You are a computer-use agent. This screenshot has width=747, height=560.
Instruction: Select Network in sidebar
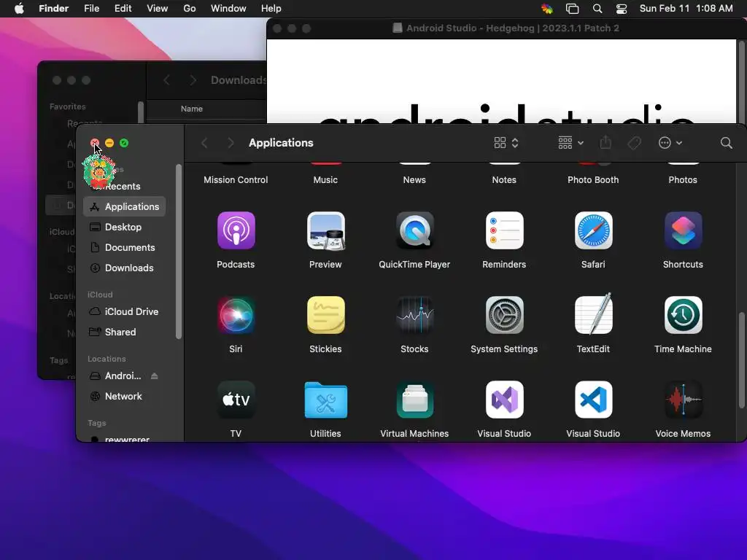[x=124, y=396]
